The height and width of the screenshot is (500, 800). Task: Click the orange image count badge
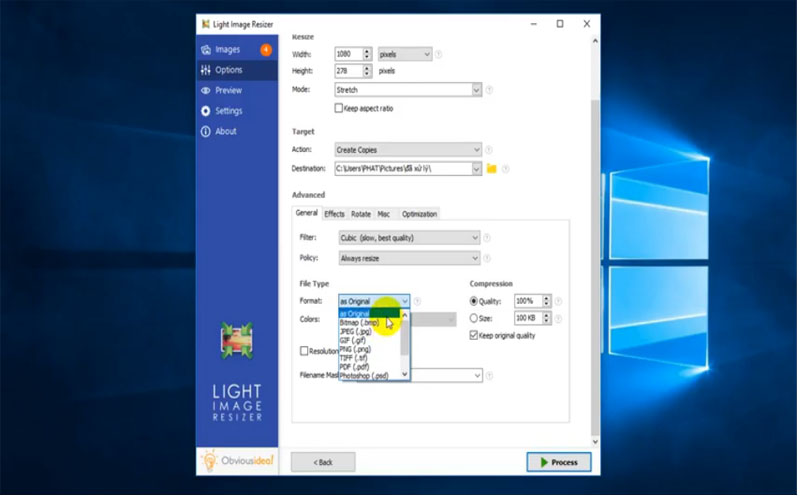[x=266, y=49]
